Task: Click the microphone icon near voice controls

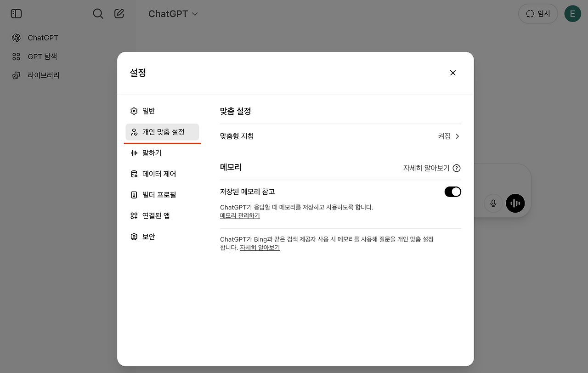Action: [493, 203]
